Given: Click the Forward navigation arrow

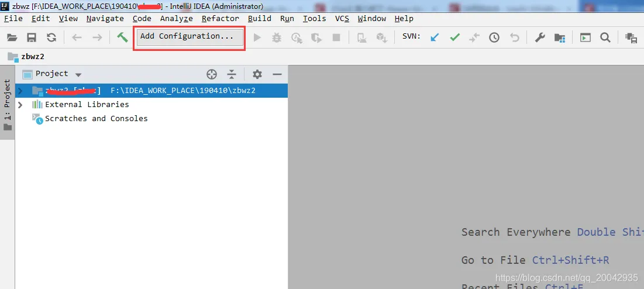Looking at the screenshot, I should coord(97,38).
